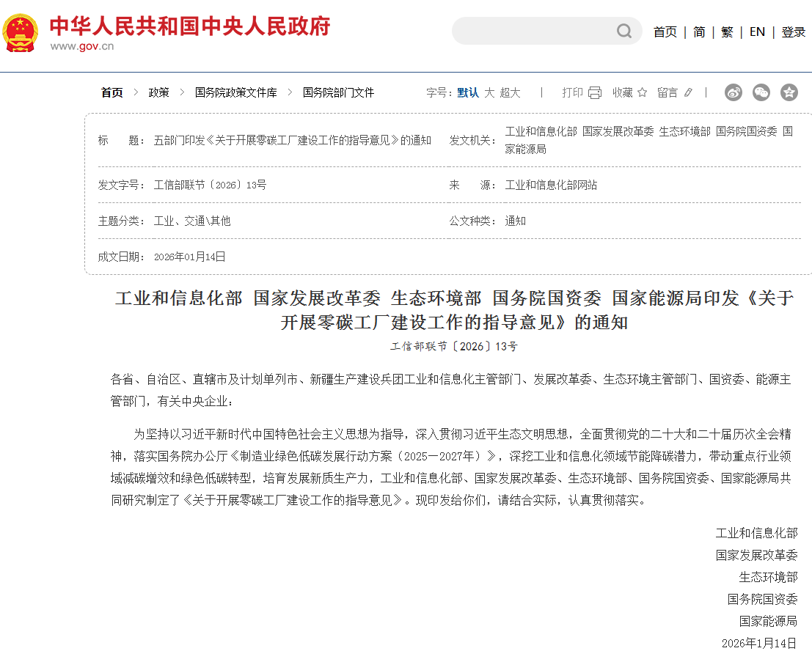Click the pencil icon next to 留言
The width and height of the screenshot is (812, 651).
coord(687,92)
